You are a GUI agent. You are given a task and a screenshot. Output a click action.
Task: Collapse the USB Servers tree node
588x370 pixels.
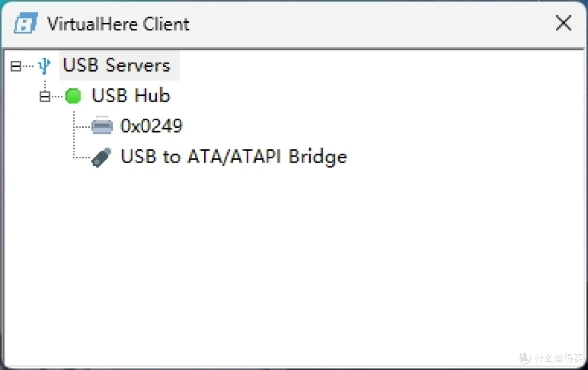(16, 66)
